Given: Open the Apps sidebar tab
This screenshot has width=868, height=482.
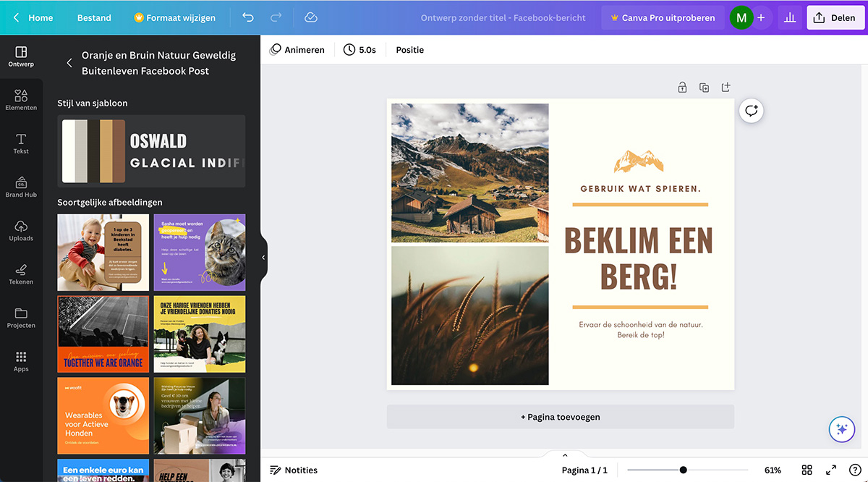Looking at the screenshot, I should [x=21, y=361].
